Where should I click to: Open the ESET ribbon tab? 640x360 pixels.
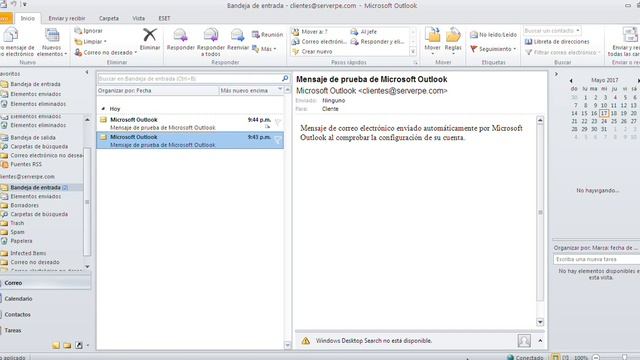164,18
